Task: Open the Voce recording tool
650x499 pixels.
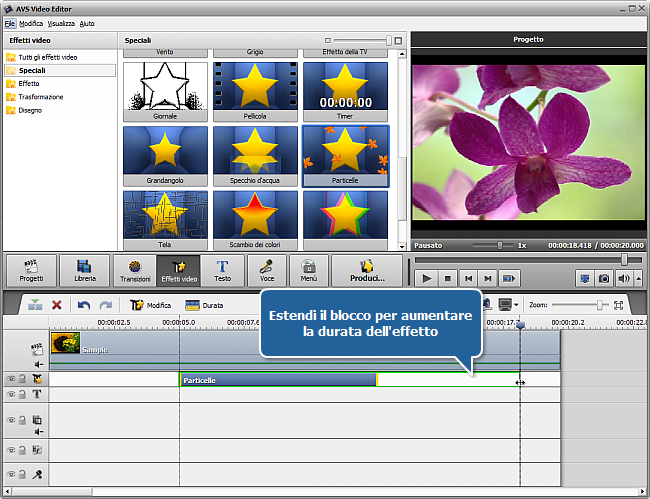Action: [267, 271]
